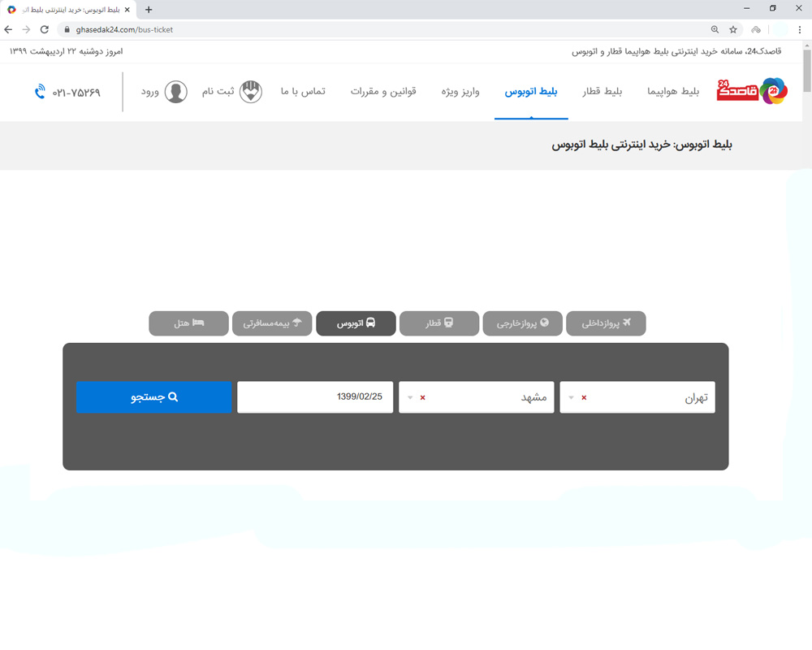Viewport: 812px width, 650px height.
Task: Switch to the پروازخارجی tab
Action: tap(522, 323)
